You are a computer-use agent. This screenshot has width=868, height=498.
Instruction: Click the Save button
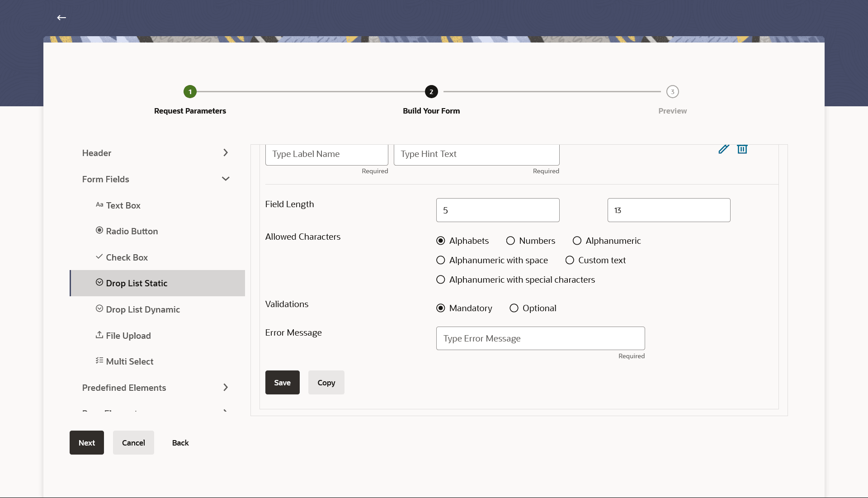282,383
